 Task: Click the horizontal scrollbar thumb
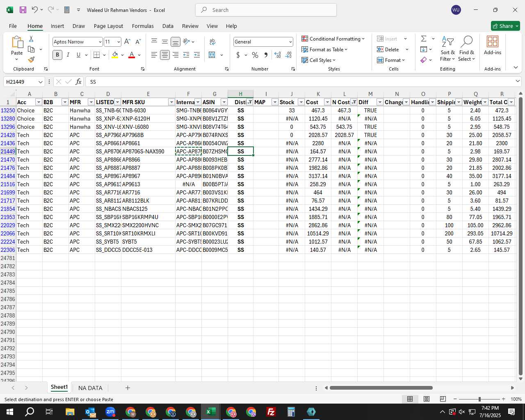point(381,388)
